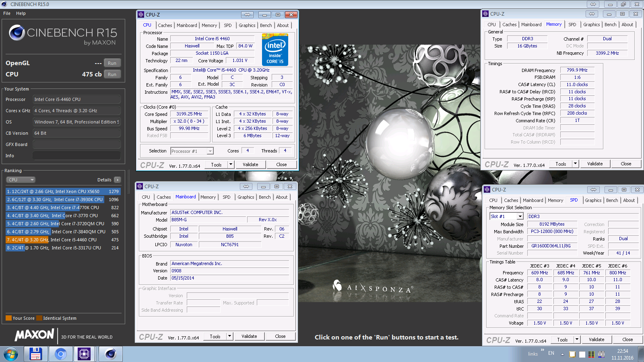
Task: Select the Xeon X5650 ranking row
Action: [63, 191]
